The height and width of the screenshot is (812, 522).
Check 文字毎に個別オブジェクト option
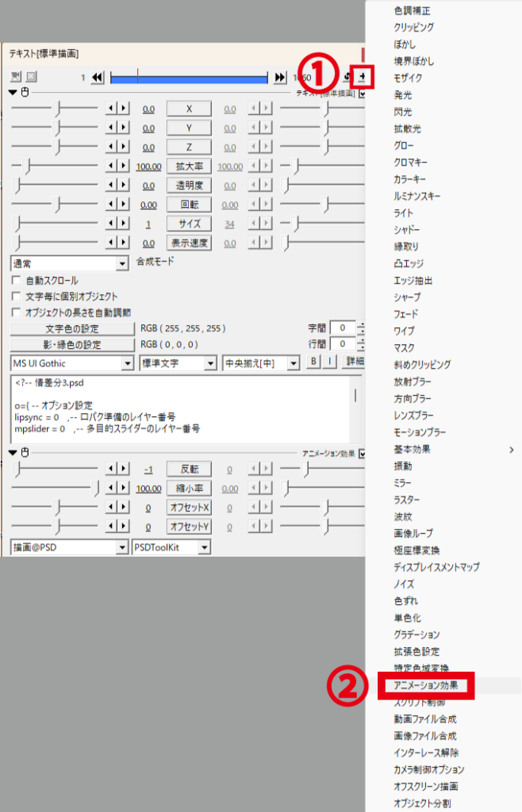(x=16, y=297)
